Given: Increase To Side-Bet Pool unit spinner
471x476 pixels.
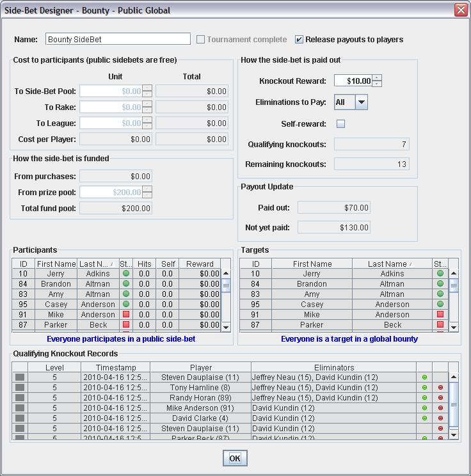Looking at the screenshot, I should coord(147,88).
